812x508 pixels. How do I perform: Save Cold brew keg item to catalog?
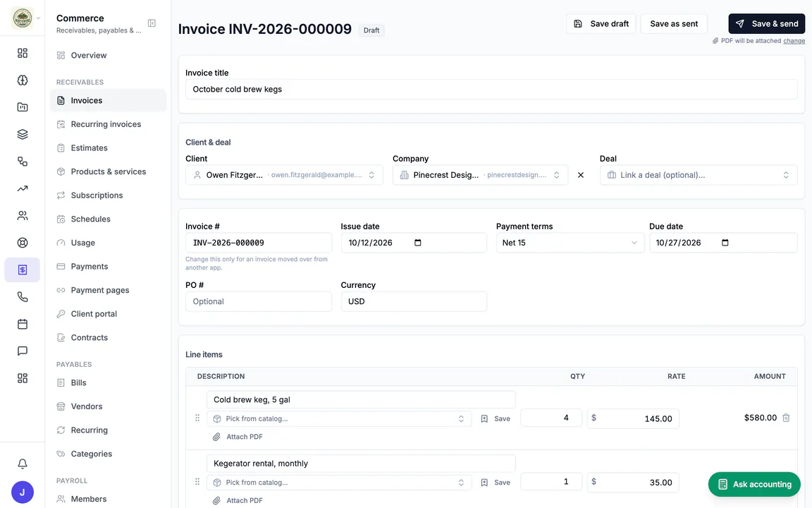(496, 418)
